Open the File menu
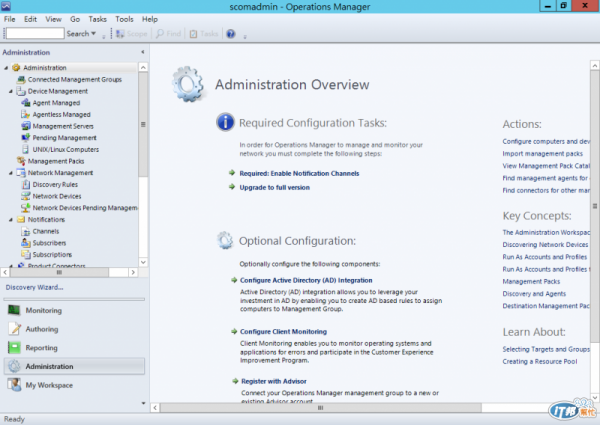 (10, 19)
